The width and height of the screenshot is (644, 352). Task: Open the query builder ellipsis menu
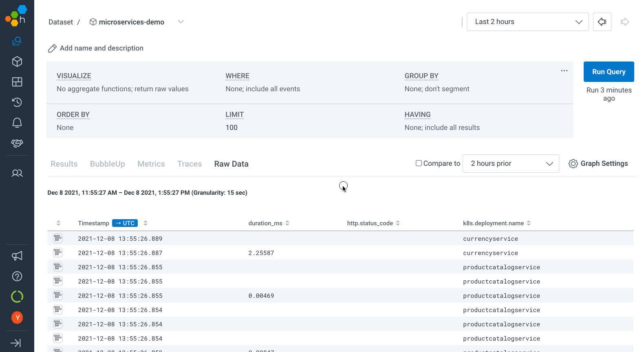[x=564, y=71]
